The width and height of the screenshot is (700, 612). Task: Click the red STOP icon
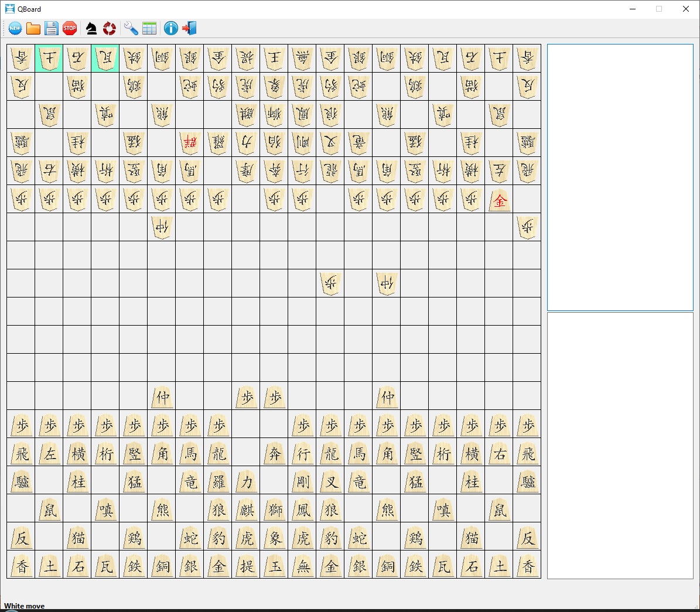tap(70, 28)
